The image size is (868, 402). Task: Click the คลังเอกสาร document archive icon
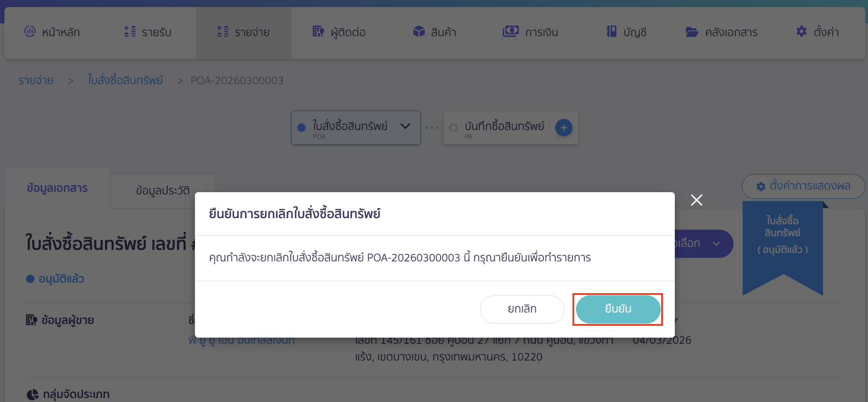coord(692,31)
